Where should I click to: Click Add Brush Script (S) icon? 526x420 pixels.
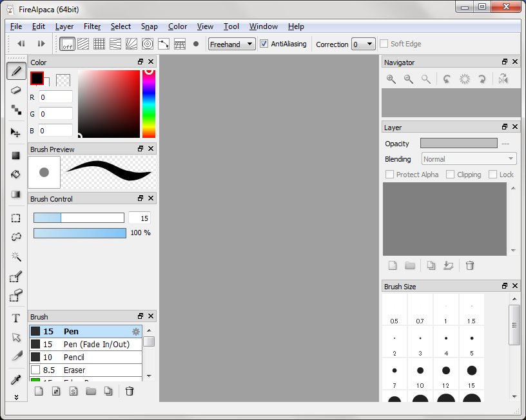coord(73,391)
